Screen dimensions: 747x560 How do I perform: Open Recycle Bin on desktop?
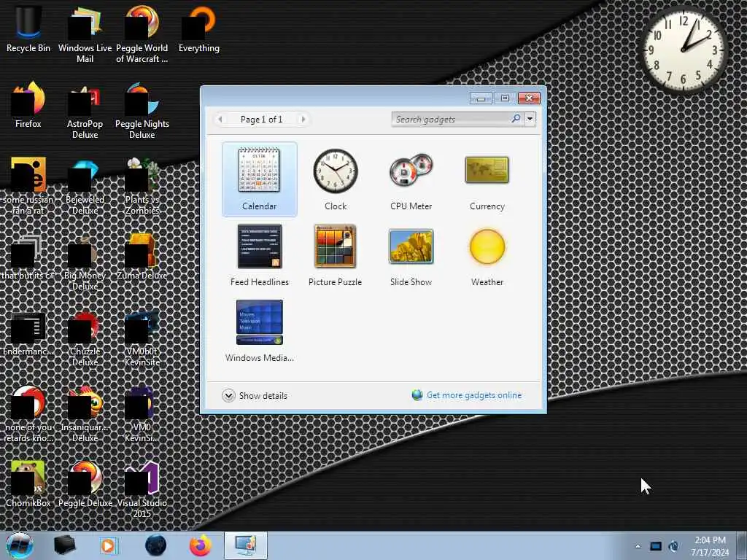pyautogui.click(x=28, y=28)
